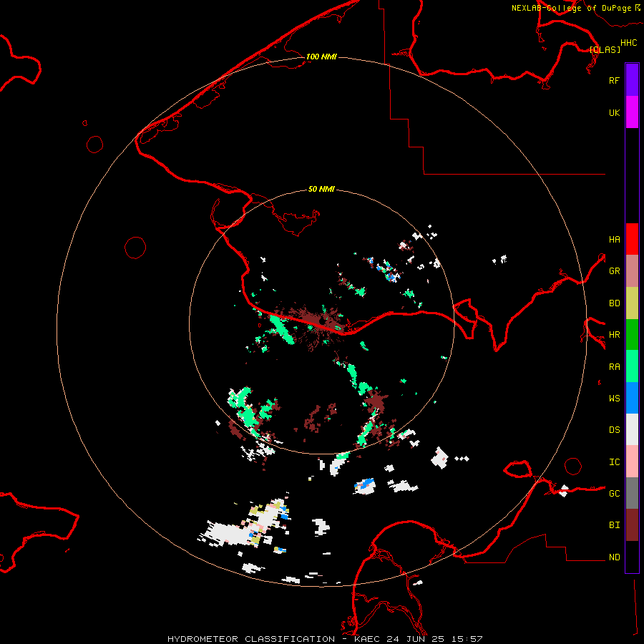
Task: Click the GC gray legend swatch
Action: click(x=632, y=493)
